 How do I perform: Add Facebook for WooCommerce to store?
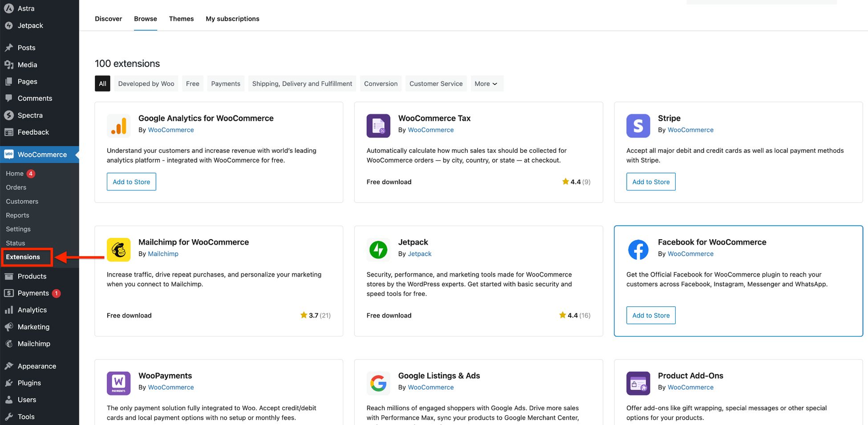coord(651,315)
